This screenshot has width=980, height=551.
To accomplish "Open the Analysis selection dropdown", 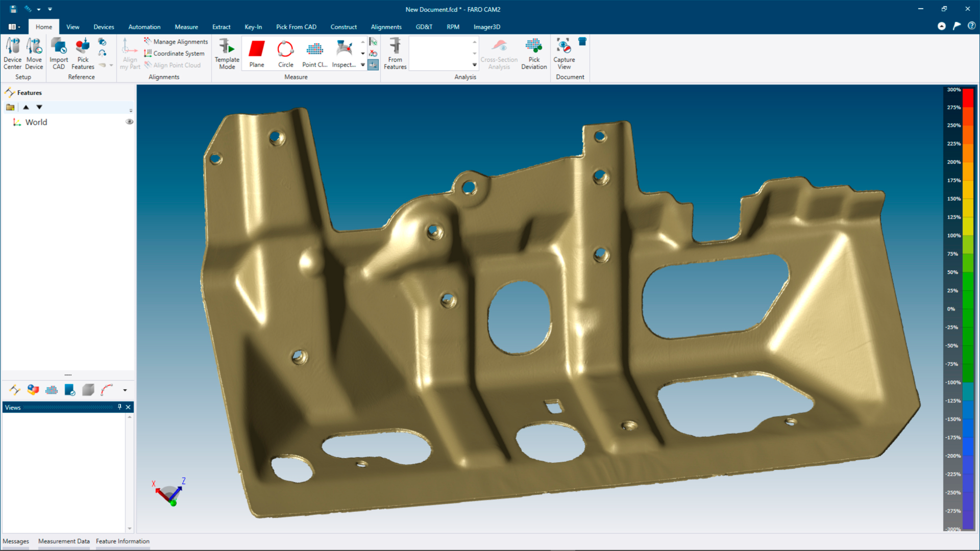I will pos(475,65).
